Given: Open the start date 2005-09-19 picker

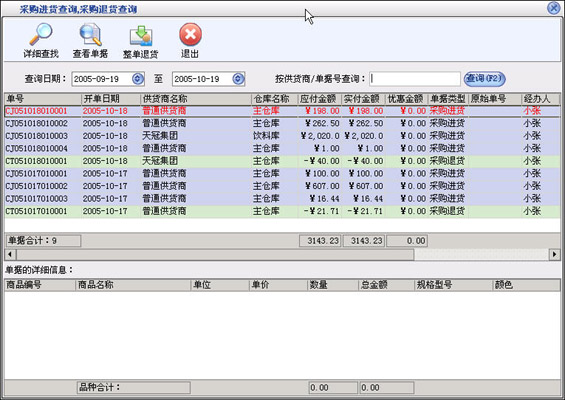Looking at the screenshot, I should click(138, 79).
